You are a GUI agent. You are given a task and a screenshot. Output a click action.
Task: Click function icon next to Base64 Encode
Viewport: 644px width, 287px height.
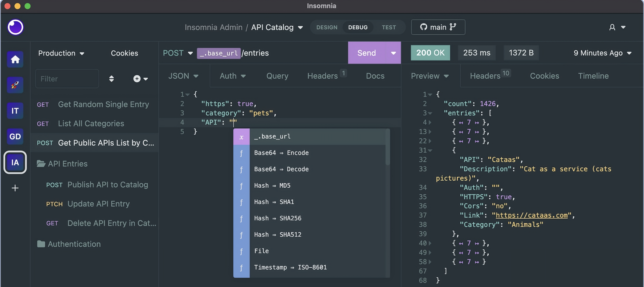[241, 153]
